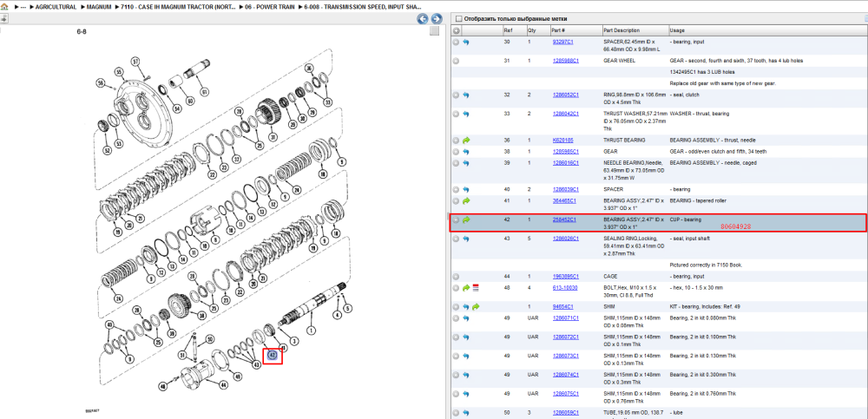This screenshot has height=419, width=868.
Task: Click blue arrow icon on 1286074C1 shim row
Action: (x=466, y=375)
